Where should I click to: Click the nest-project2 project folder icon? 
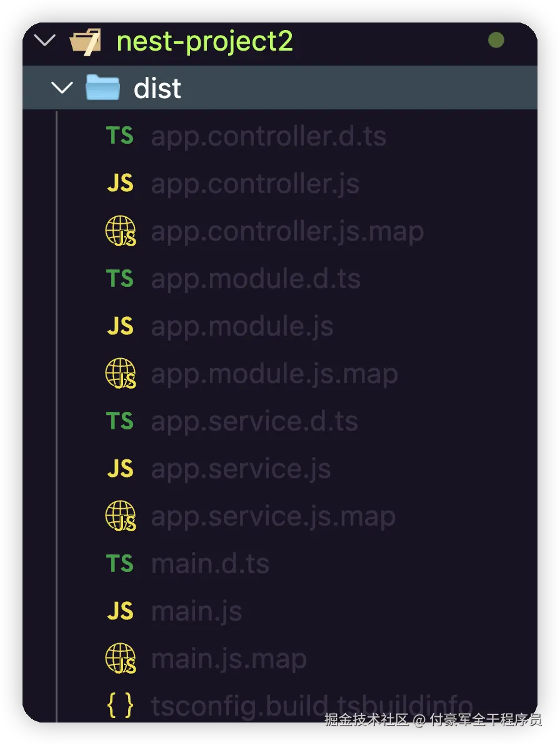pyautogui.click(x=86, y=42)
